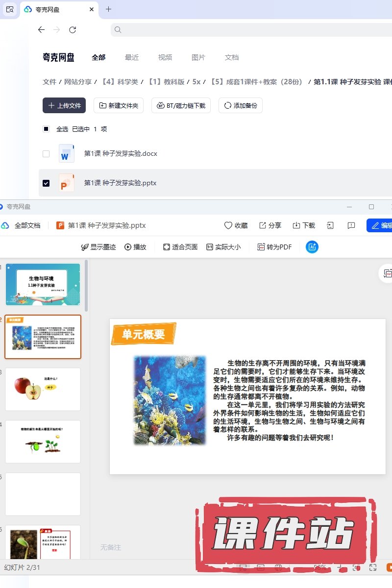Screen dimensions: 392x588
Task: Switch to the 视频 tab
Action: (165, 57)
